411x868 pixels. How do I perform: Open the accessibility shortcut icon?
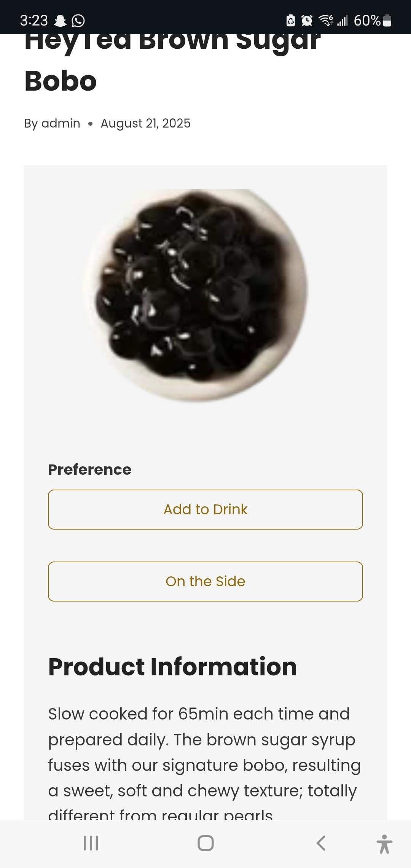pyautogui.click(x=384, y=843)
